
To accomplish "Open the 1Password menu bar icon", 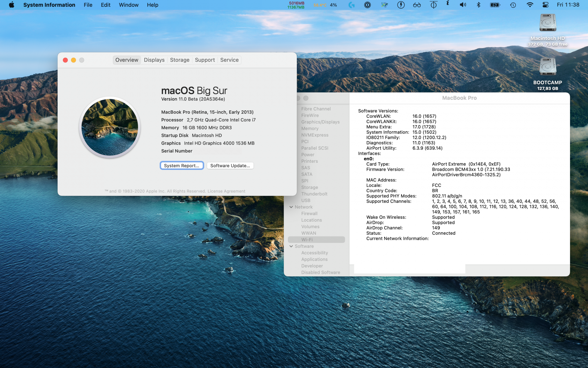I will pos(367,5).
